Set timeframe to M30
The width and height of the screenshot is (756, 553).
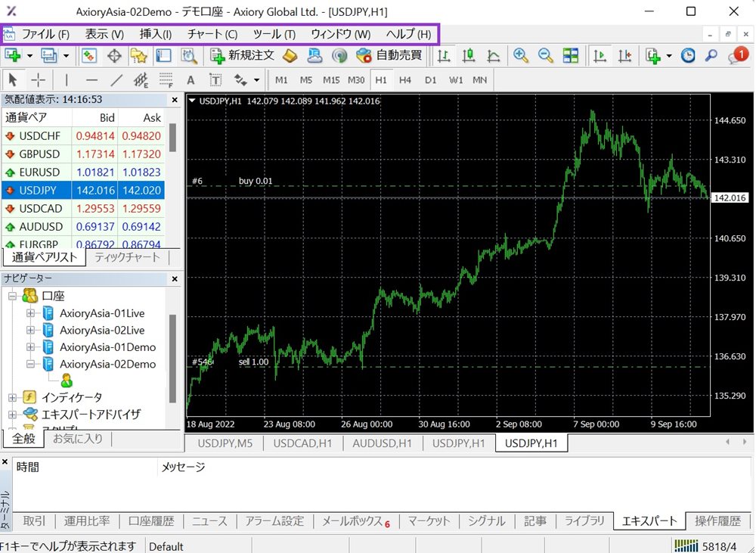pyautogui.click(x=356, y=80)
